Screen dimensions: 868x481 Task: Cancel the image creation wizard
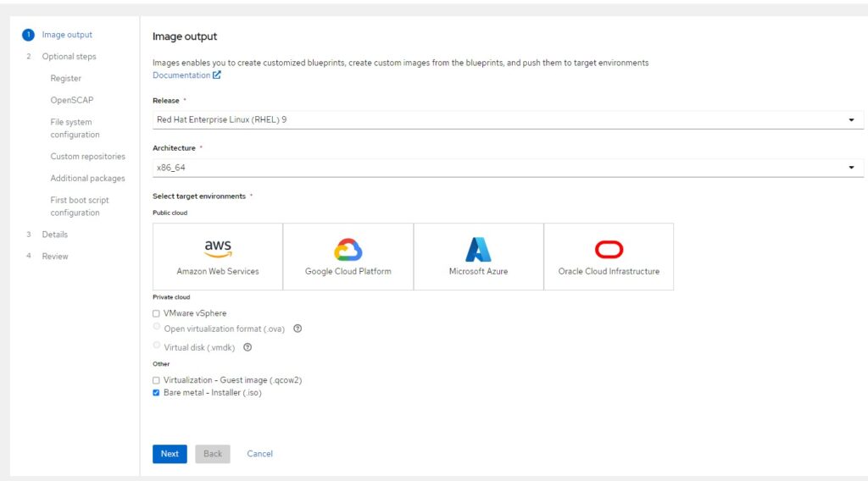(259, 454)
